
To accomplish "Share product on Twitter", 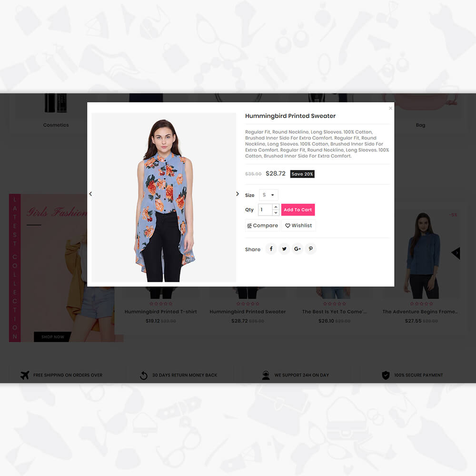I will tap(284, 248).
